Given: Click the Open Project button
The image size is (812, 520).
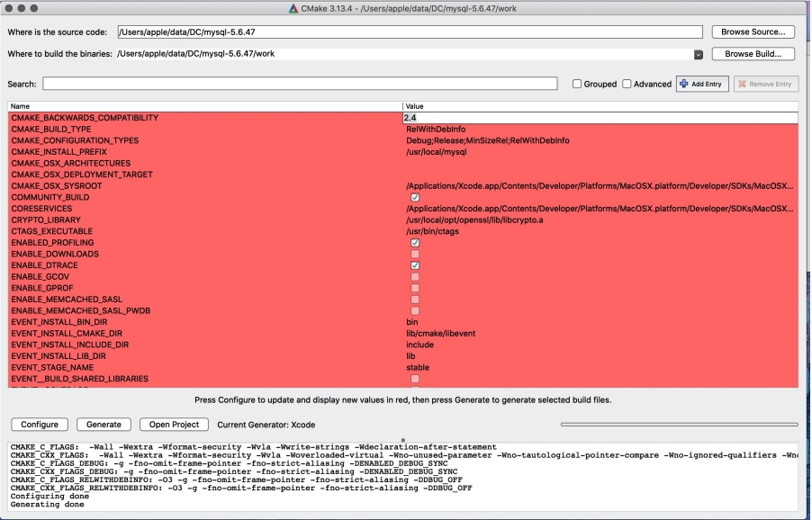Looking at the screenshot, I should [174, 425].
